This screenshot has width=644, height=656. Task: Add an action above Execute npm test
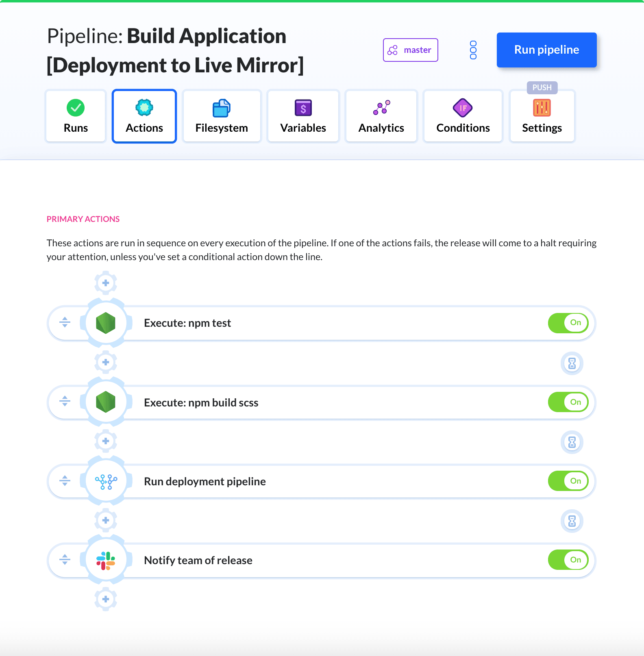(106, 283)
